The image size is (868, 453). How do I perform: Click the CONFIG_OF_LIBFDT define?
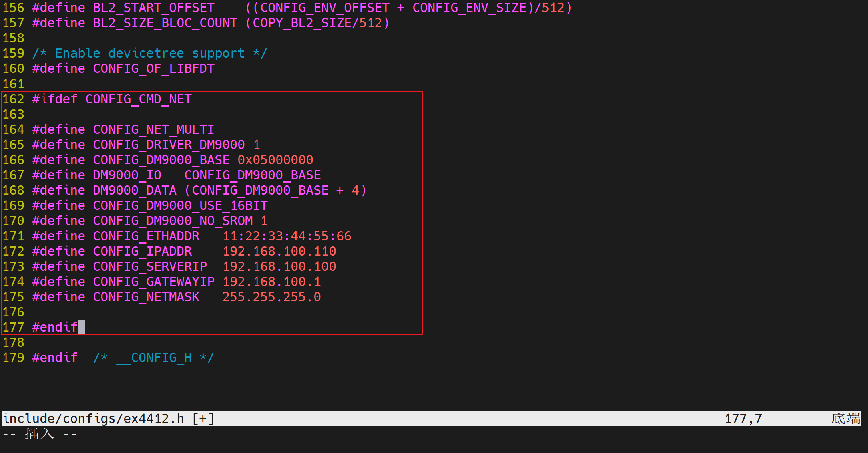click(x=153, y=68)
